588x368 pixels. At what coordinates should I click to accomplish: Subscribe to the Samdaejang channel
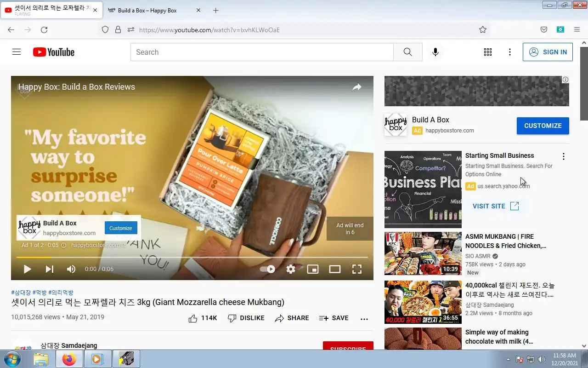coord(348,346)
